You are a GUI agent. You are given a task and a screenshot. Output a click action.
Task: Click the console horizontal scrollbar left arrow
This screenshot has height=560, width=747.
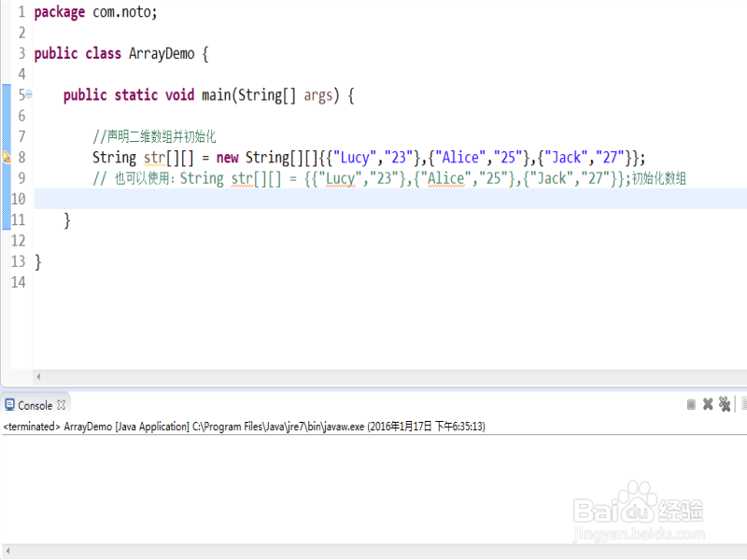7,551
